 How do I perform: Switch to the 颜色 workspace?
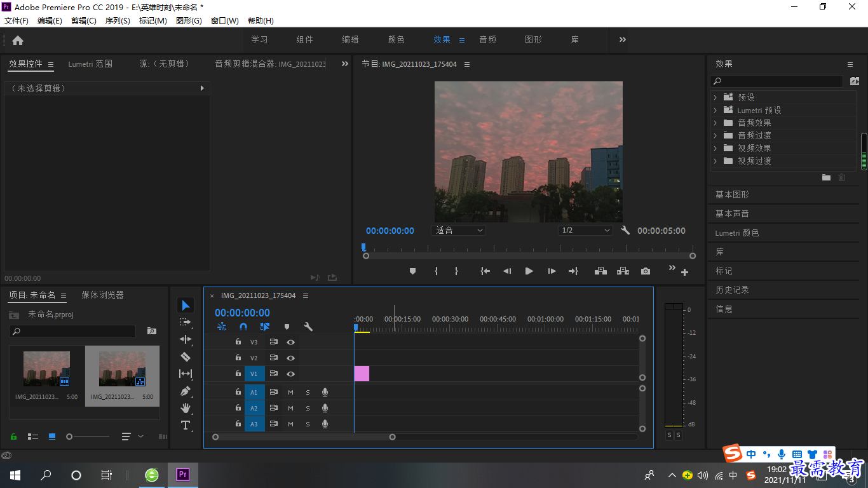click(397, 39)
